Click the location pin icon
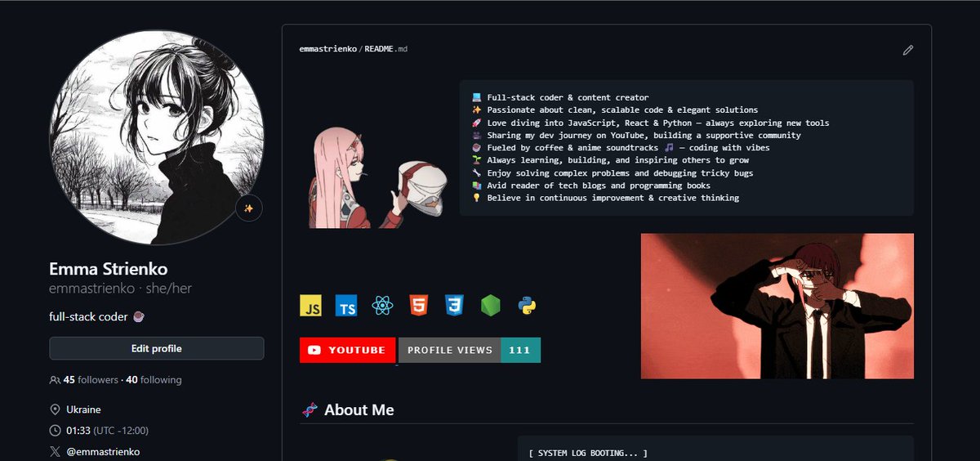Viewport: 980px width, 461px height. tap(55, 410)
